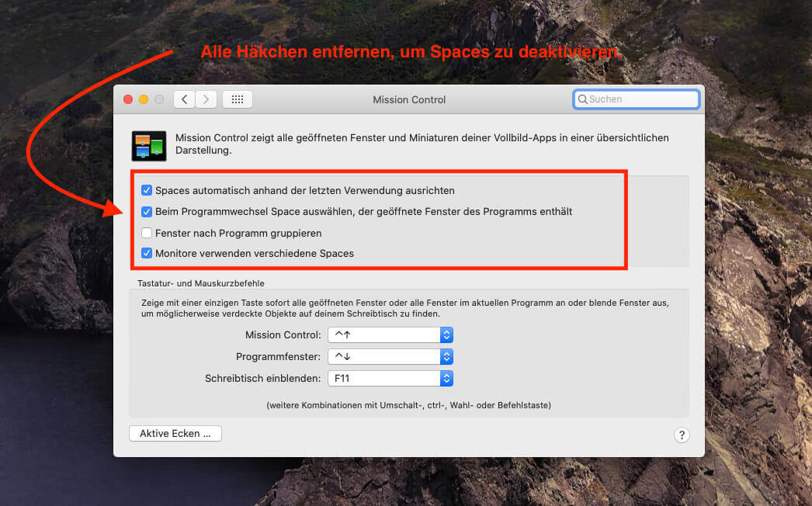
Task: Click the 'Mission Control' window title
Action: click(x=409, y=99)
